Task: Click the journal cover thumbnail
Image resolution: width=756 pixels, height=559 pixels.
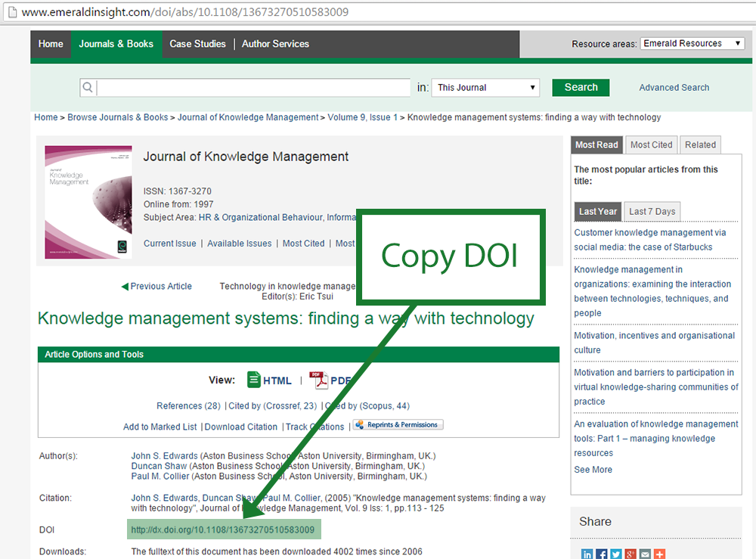Action: pyautogui.click(x=88, y=202)
